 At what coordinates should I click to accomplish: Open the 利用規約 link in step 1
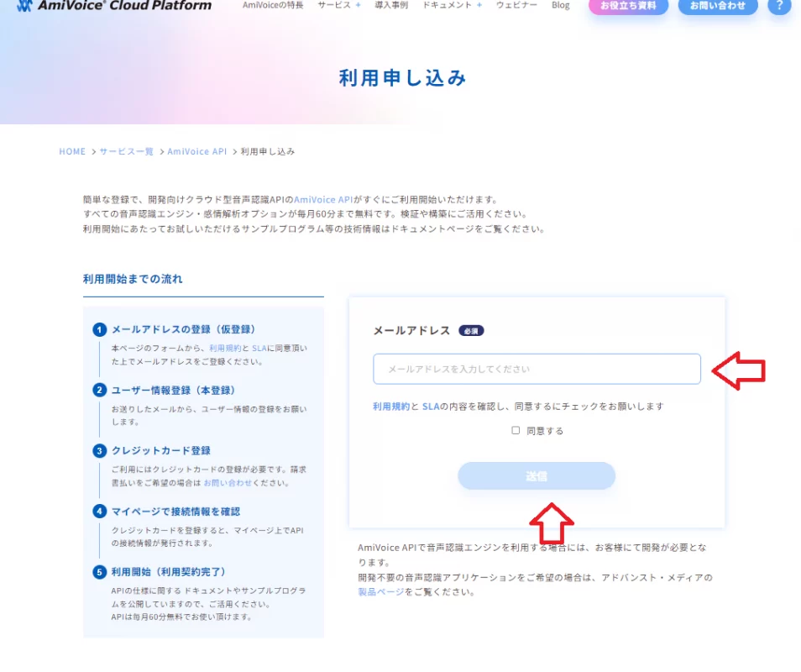225,348
